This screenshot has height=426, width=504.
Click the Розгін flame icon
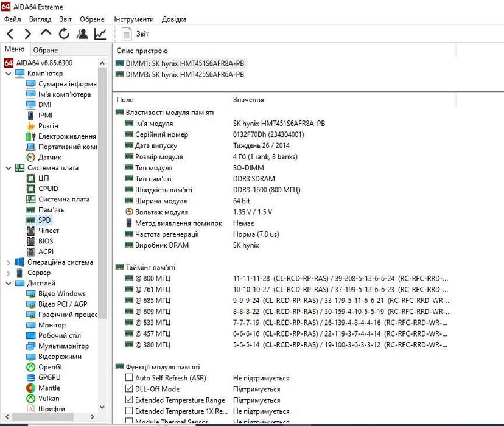coord(31,125)
